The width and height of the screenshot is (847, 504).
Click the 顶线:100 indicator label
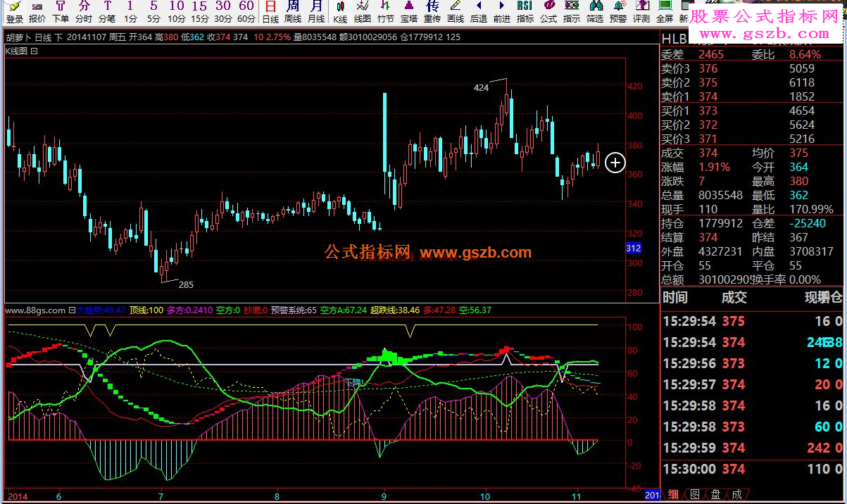coord(146,310)
